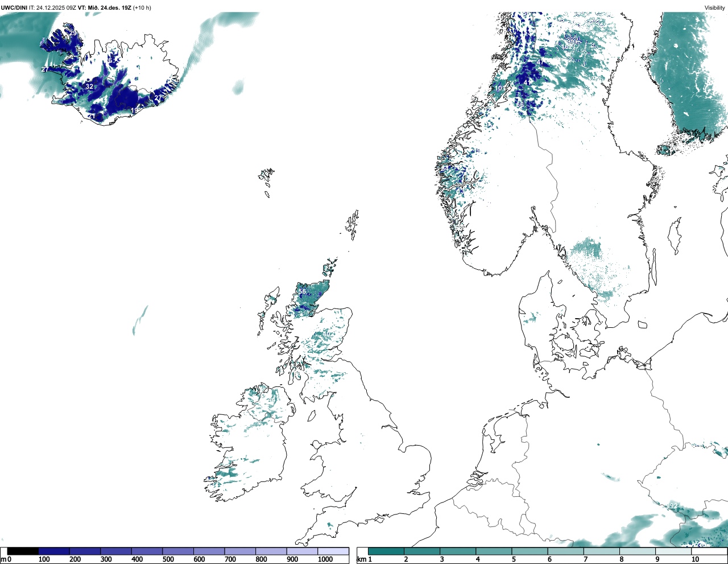The height and width of the screenshot is (564, 728).
Task: Click the '7' tick on the km scale
Action: tap(585, 559)
